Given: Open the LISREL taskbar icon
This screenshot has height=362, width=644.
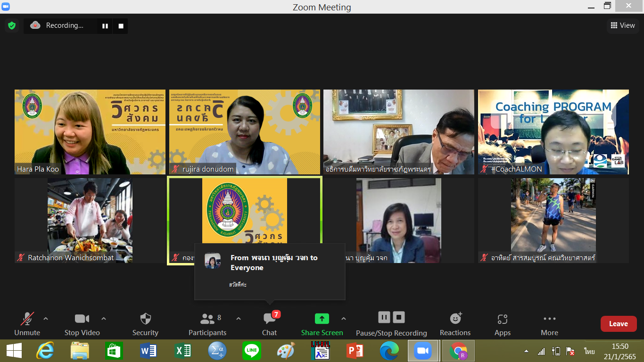Looking at the screenshot, I should (x=320, y=351).
